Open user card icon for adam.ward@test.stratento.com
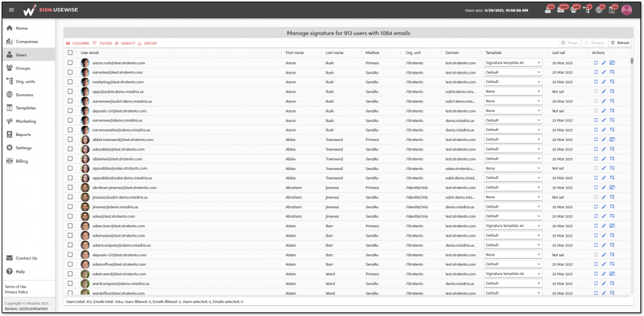This screenshot has height=316, width=644. tap(612, 274)
